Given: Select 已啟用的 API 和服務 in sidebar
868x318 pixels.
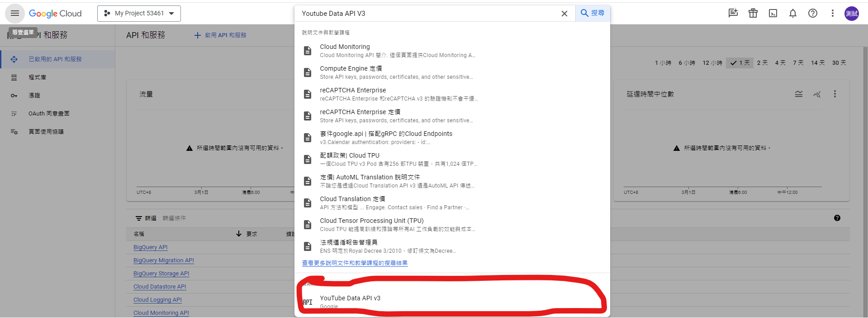Looking at the screenshot, I should tap(58, 59).
